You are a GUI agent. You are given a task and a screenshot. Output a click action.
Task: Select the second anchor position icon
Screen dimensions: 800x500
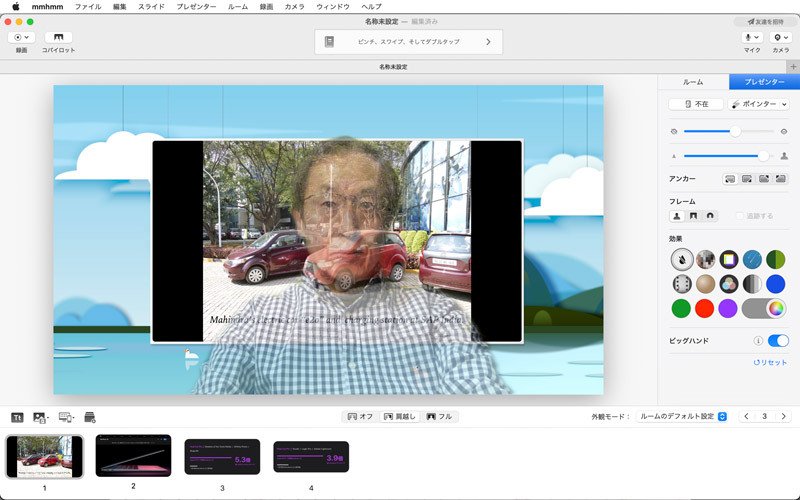747,179
